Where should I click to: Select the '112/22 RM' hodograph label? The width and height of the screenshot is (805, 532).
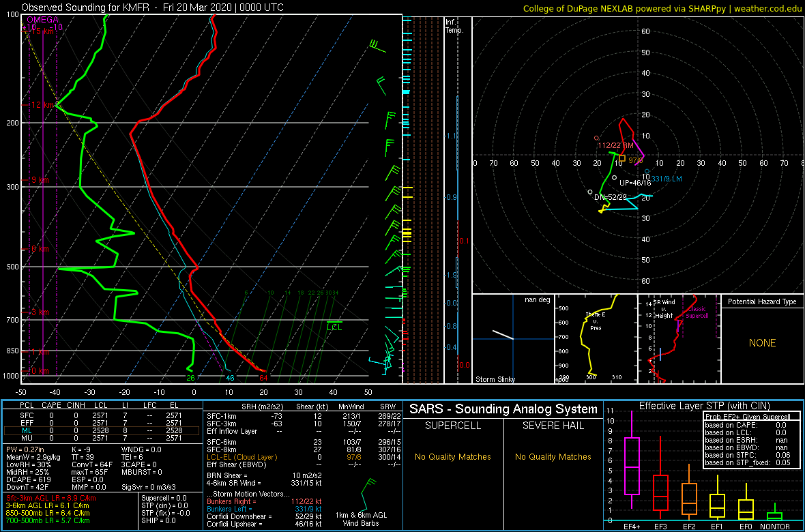615,146
